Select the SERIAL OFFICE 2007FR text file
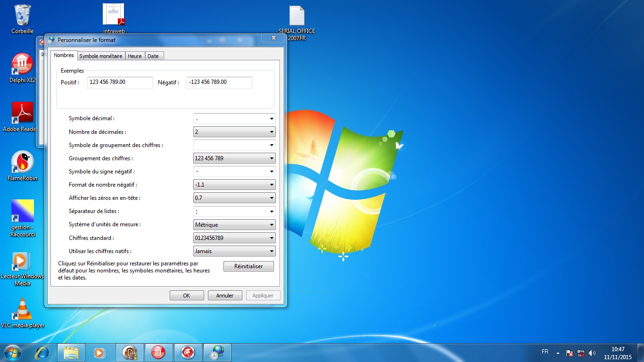644x362 pixels. pos(297,23)
